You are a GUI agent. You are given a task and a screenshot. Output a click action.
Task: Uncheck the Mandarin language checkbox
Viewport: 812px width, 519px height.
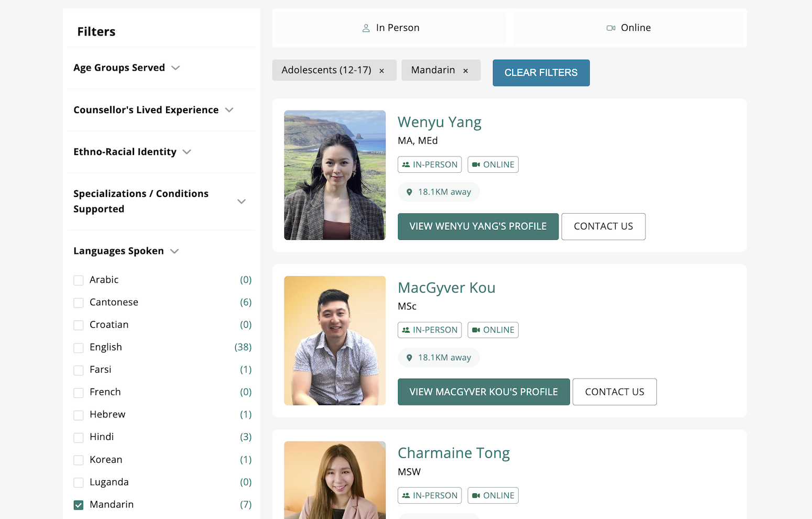pos(78,504)
